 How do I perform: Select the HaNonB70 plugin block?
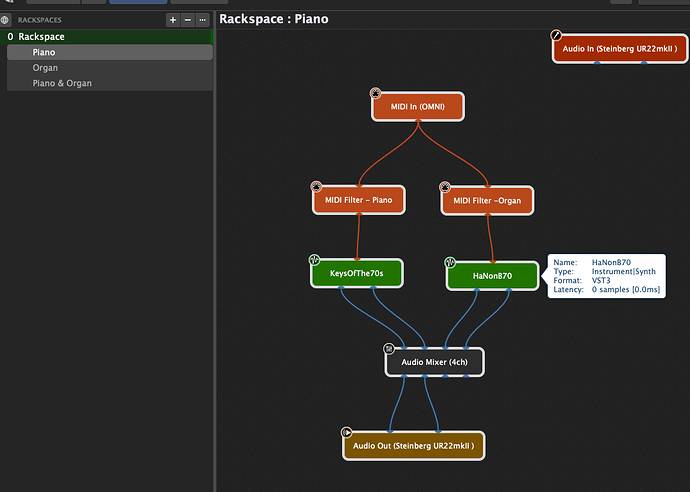[x=491, y=274]
